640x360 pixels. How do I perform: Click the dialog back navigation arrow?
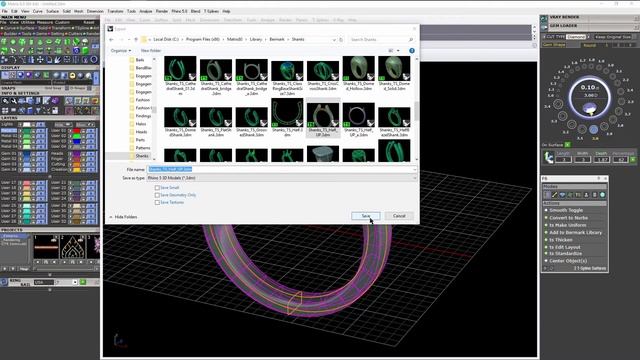coord(111,40)
